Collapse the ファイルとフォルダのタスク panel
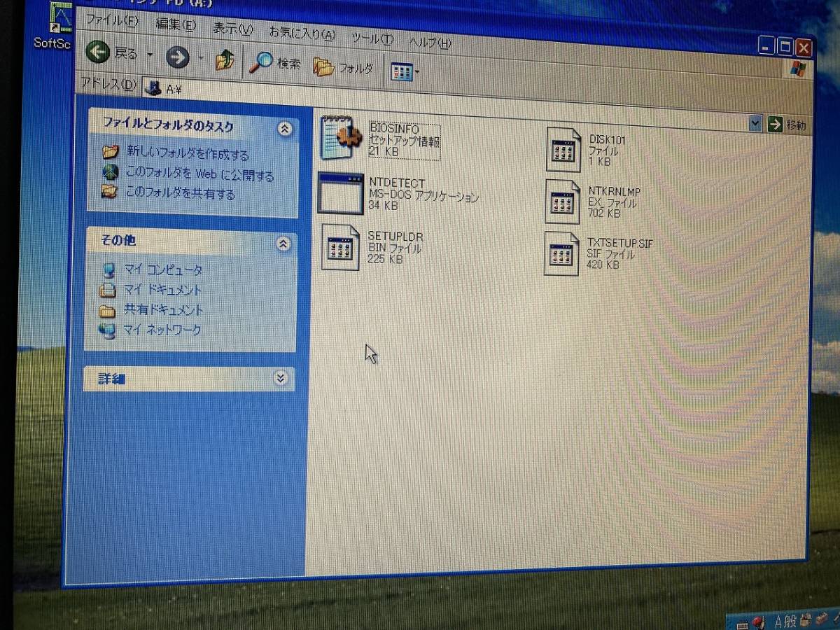 coord(284,129)
